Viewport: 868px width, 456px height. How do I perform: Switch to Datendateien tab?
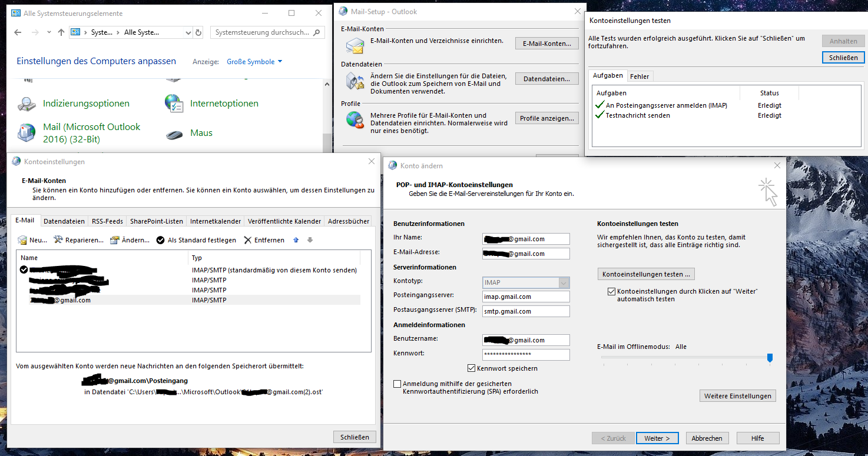(x=64, y=221)
